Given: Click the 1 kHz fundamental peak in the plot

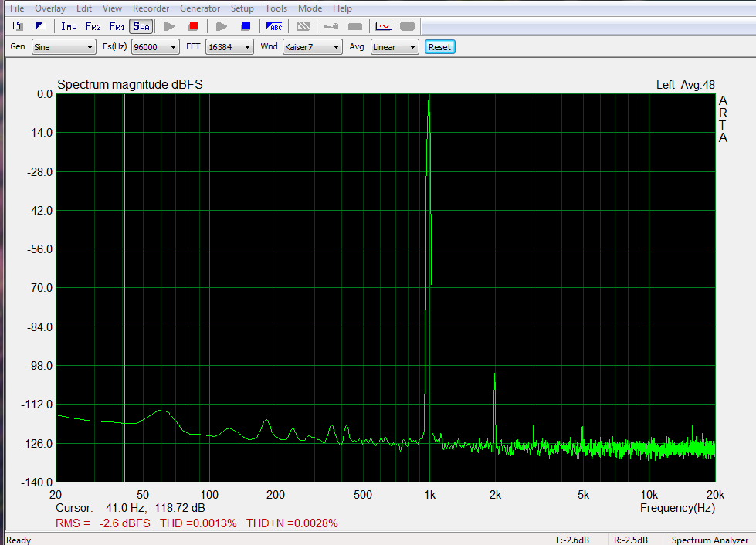Looking at the screenshot, I should click(x=429, y=103).
